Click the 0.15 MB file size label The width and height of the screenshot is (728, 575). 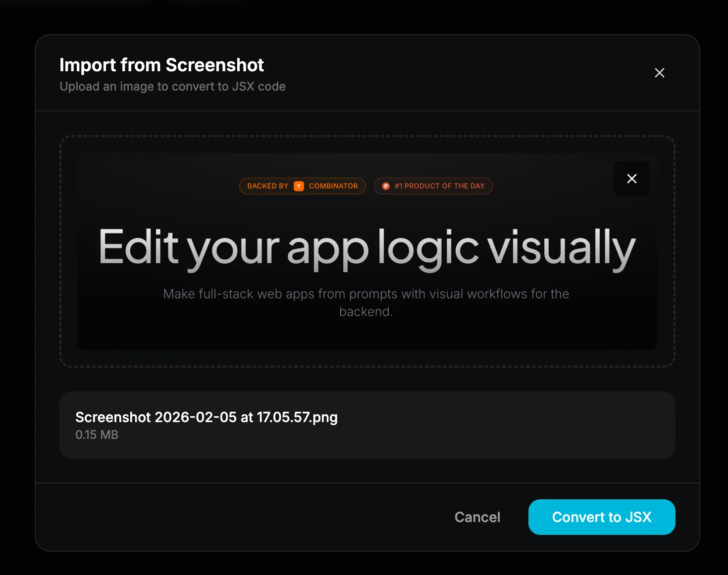coord(97,435)
